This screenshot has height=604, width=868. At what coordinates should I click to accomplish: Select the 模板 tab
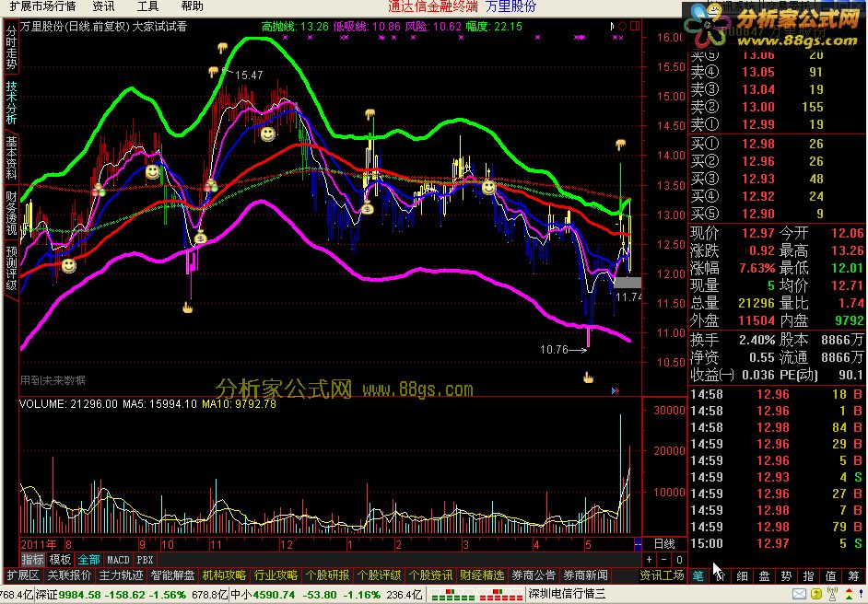click(x=60, y=560)
